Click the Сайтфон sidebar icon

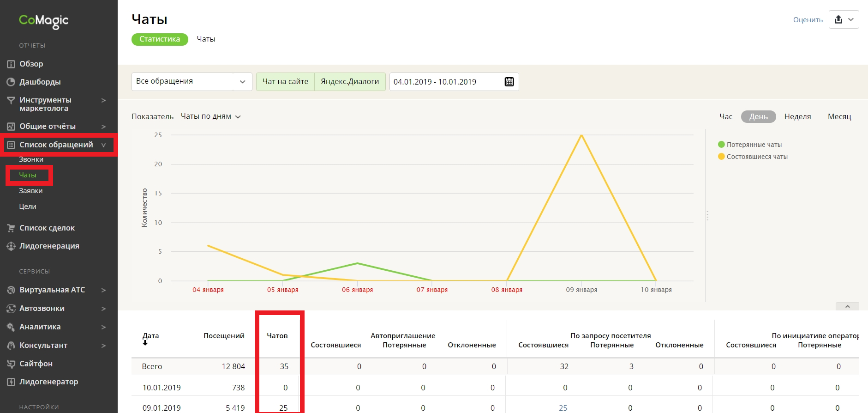pos(11,364)
